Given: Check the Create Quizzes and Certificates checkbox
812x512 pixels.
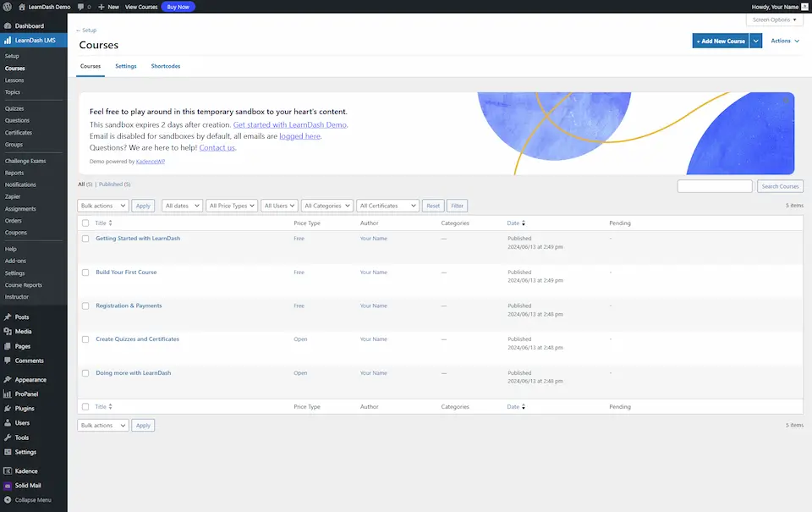Looking at the screenshot, I should pos(85,339).
